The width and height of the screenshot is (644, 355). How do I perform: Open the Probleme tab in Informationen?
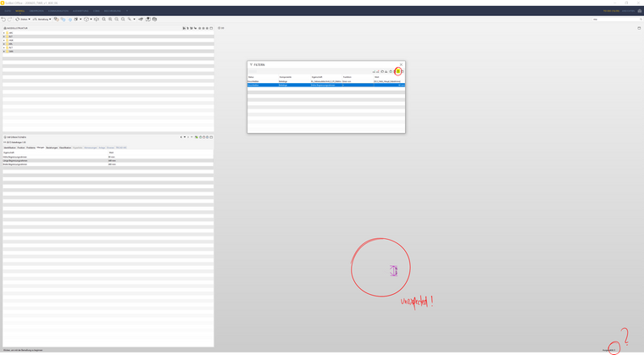pos(31,147)
